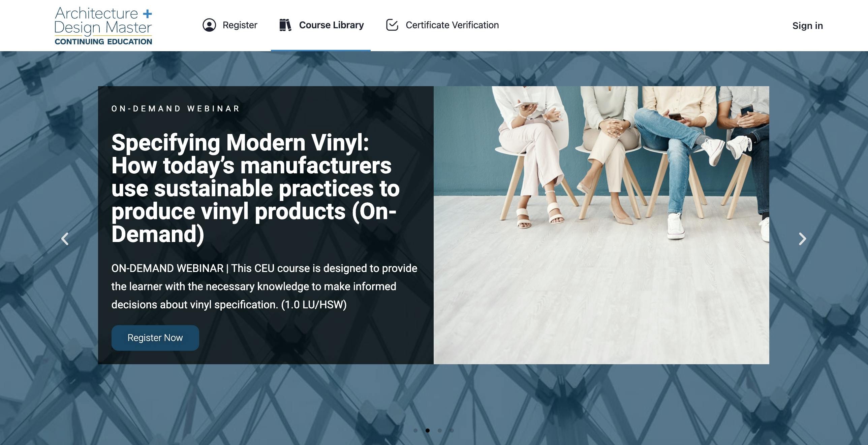Click the Architecture + Design Master logo
Image resolution: width=868 pixels, height=445 pixels.
click(x=103, y=26)
